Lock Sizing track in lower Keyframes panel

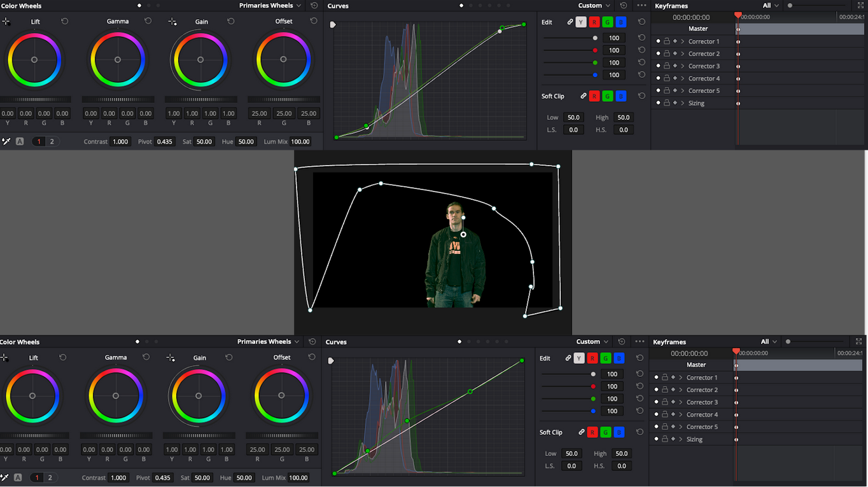tap(665, 439)
